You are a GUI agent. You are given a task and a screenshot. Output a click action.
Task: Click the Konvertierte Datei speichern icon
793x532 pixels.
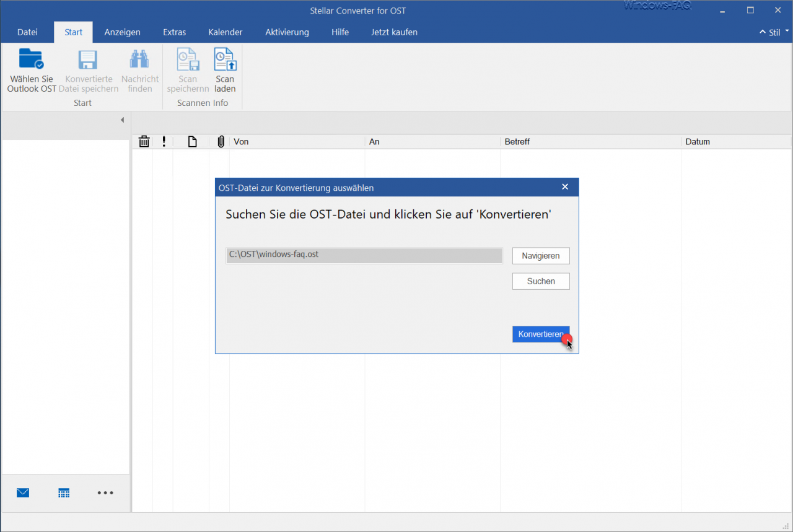(x=88, y=59)
